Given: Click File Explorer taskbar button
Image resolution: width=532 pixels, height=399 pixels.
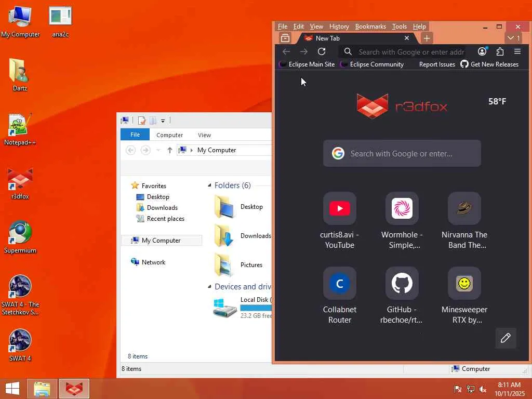Looking at the screenshot, I should [42, 389].
